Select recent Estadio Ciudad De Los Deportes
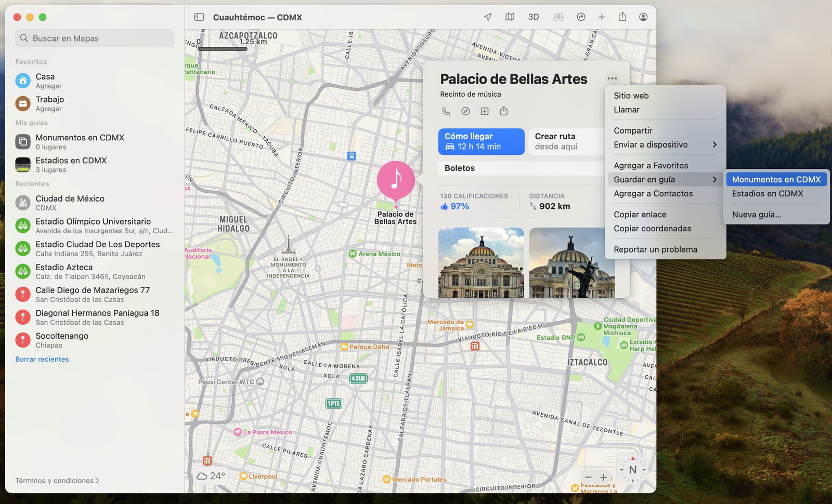Screen dimensions: 832x504 pos(95,248)
